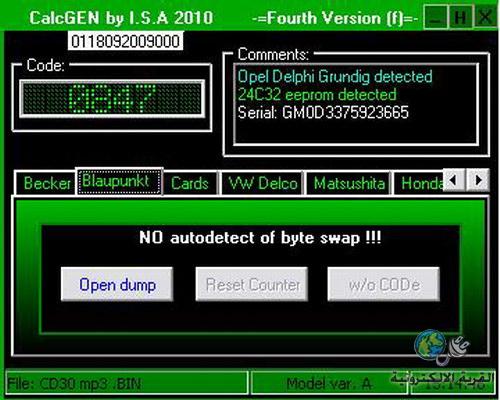Switch to the Becker tab
Viewport: 500px width, 400px height.
tap(46, 183)
